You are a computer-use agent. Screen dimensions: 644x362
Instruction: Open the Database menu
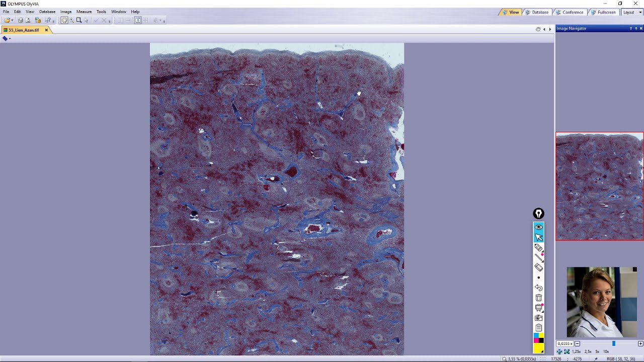coord(47,12)
